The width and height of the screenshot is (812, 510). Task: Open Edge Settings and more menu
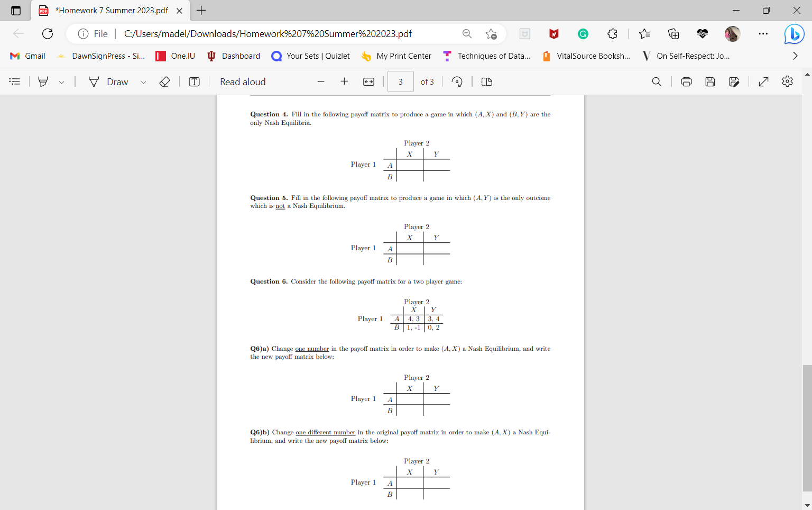pyautogui.click(x=763, y=34)
